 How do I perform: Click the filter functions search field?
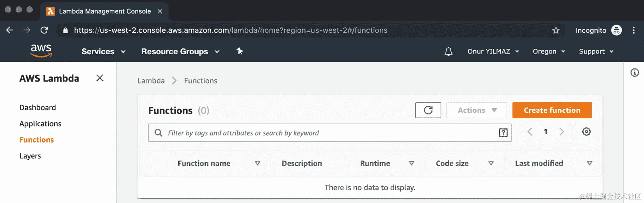330,133
